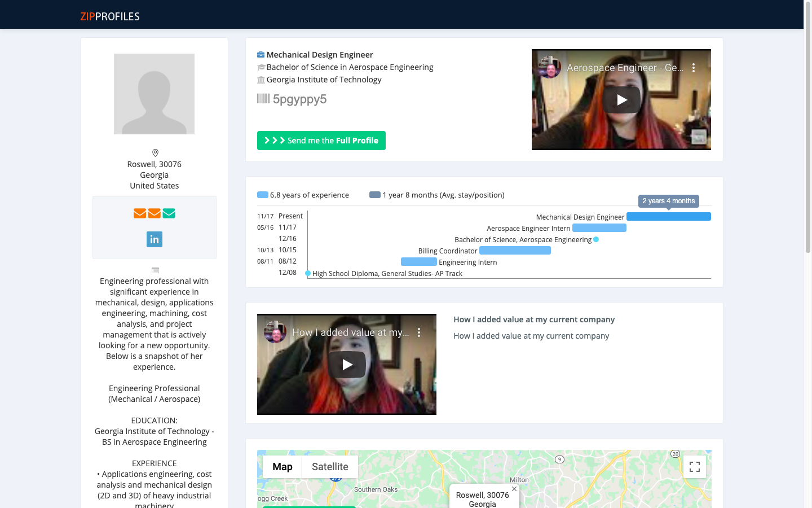This screenshot has width=812, height=508.
Task: Click the LinkedIn icon in sidebar
Action: 154,239
